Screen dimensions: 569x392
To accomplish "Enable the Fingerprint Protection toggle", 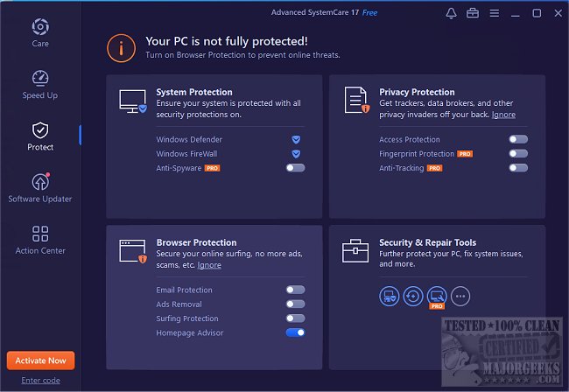I will point(518,153).
